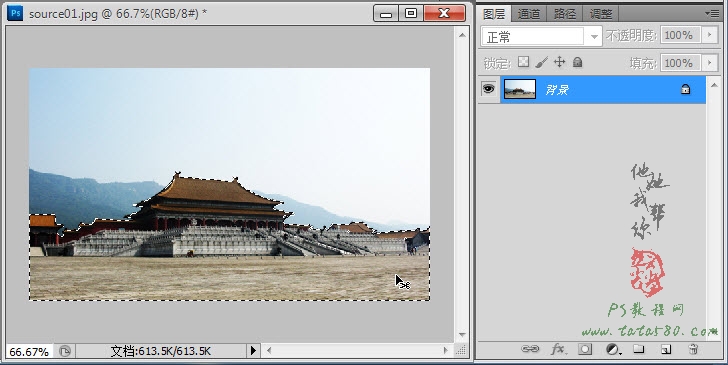The image size is (728, 365).
Task: Hide the 背景 layer using eye icon
Action: [488, 88]
